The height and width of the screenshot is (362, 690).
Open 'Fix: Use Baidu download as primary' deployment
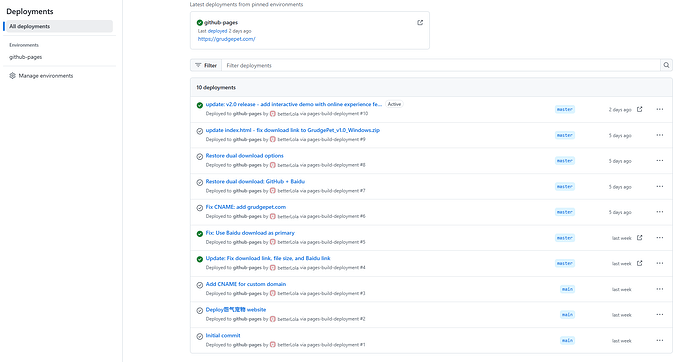pos(250,233)
